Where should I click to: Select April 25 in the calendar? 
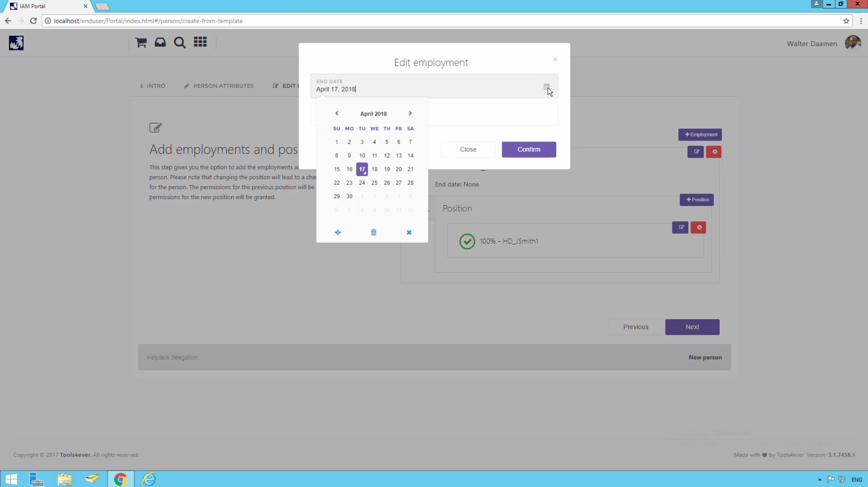374,183
